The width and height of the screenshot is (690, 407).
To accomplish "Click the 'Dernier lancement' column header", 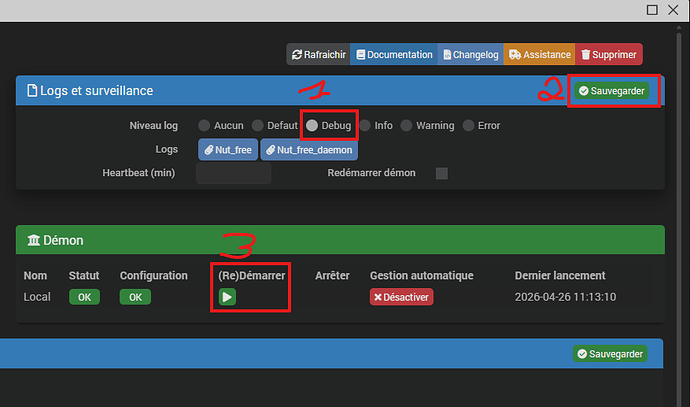I will (560, 275).
